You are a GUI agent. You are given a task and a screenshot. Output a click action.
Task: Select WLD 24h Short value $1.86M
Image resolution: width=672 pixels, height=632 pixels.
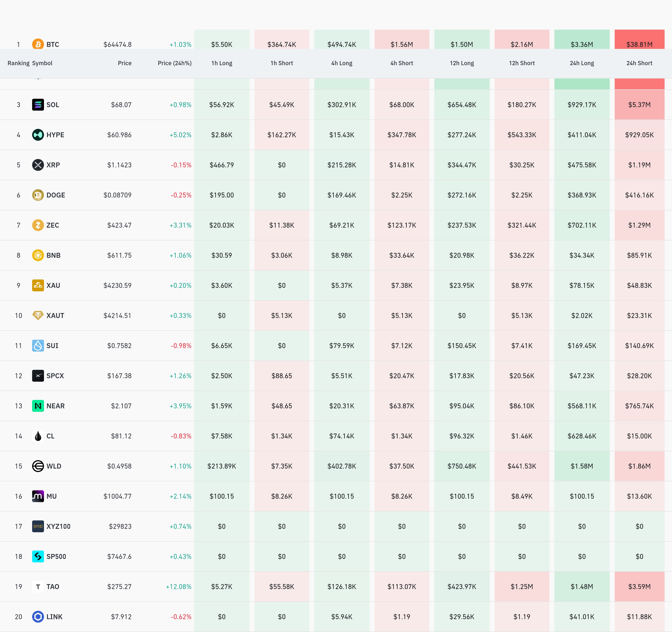pos(640,466)
